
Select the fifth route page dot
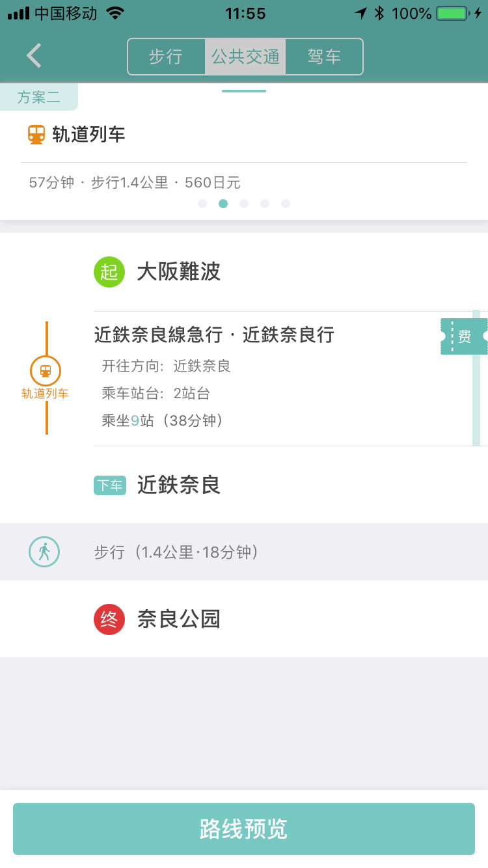[x=286, y=204]
